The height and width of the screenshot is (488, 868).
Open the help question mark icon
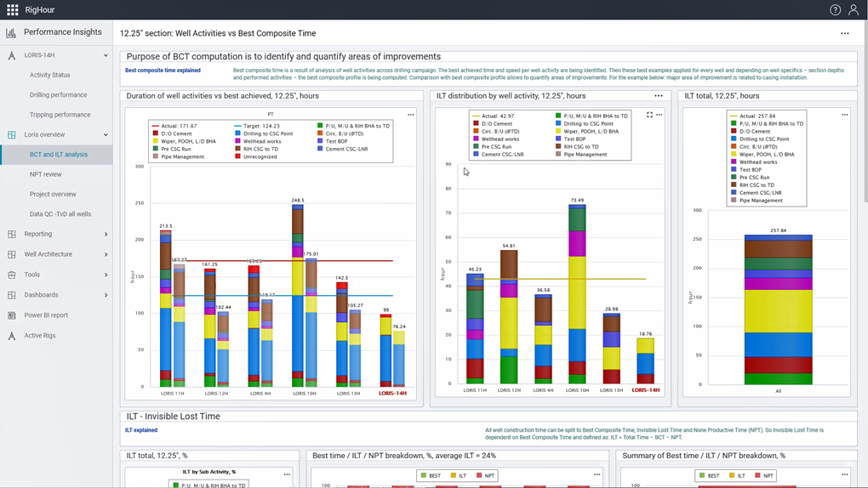pos(835,9)
